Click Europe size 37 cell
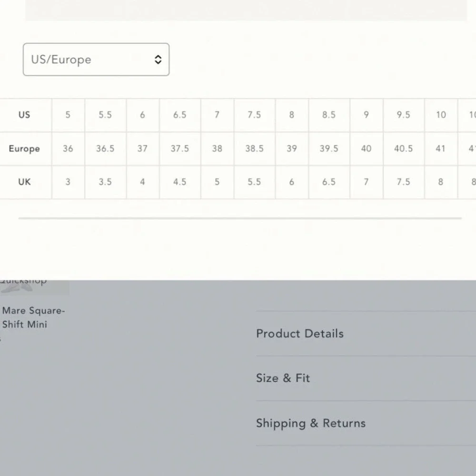 (x=143, y=149)
